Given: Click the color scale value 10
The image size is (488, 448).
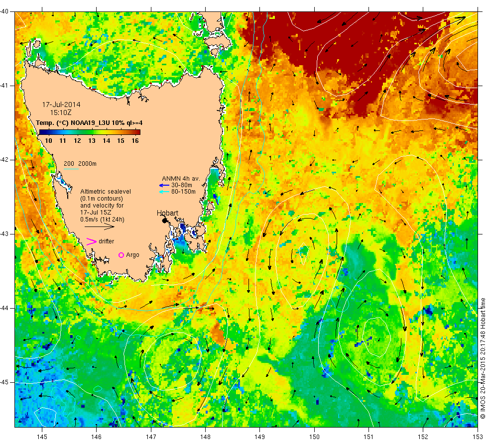Looking at the screenshot, I should [49, 140].
